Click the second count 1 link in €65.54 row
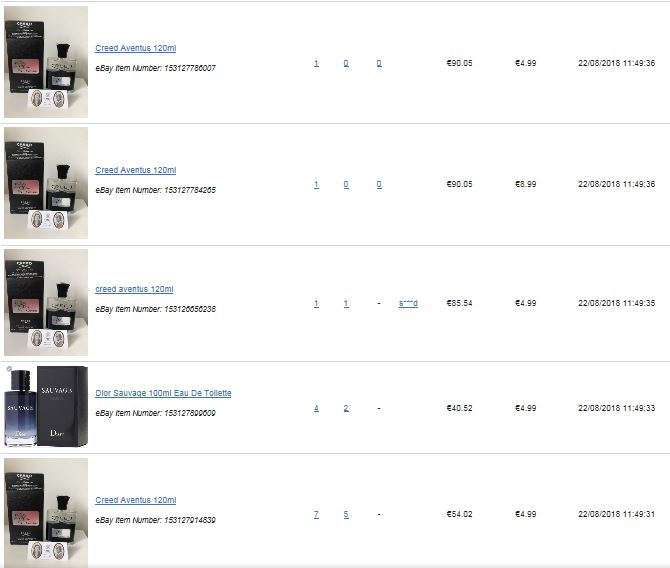This screenshot has width=670, height=568. [x=346, y=303]
